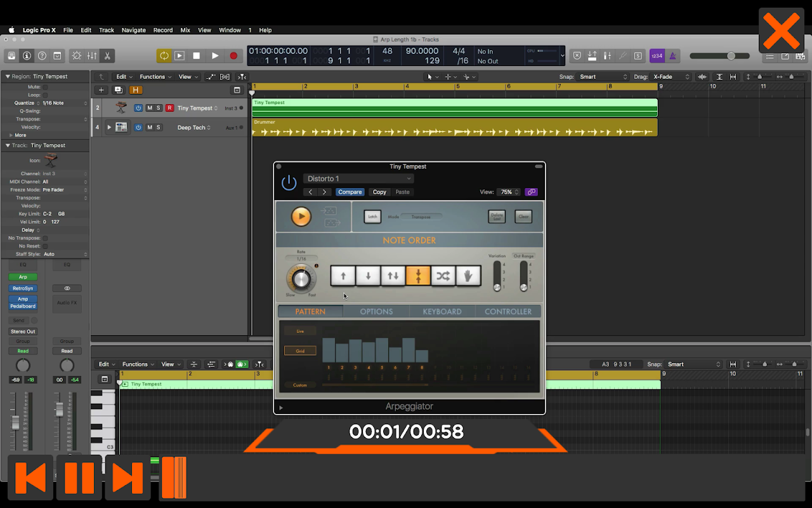
Task: Click the Latch button
Action: pyautogui.click(x=372, y=217)
